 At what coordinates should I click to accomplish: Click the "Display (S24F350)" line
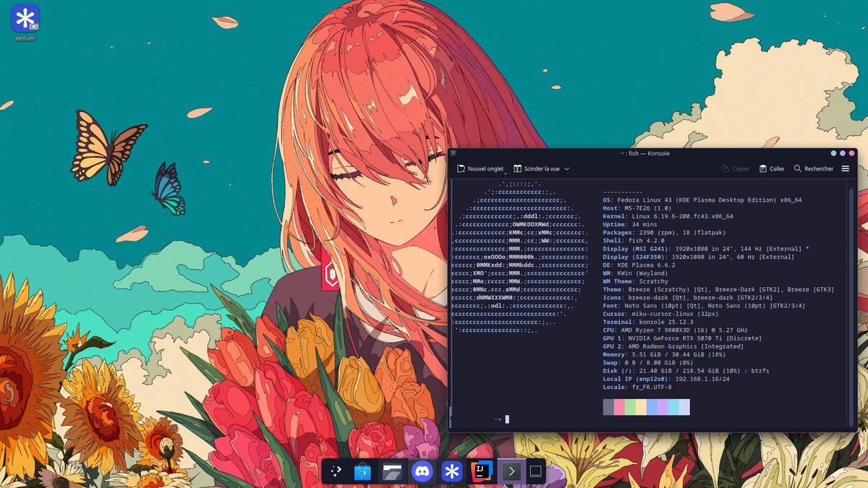click(698, 257)
